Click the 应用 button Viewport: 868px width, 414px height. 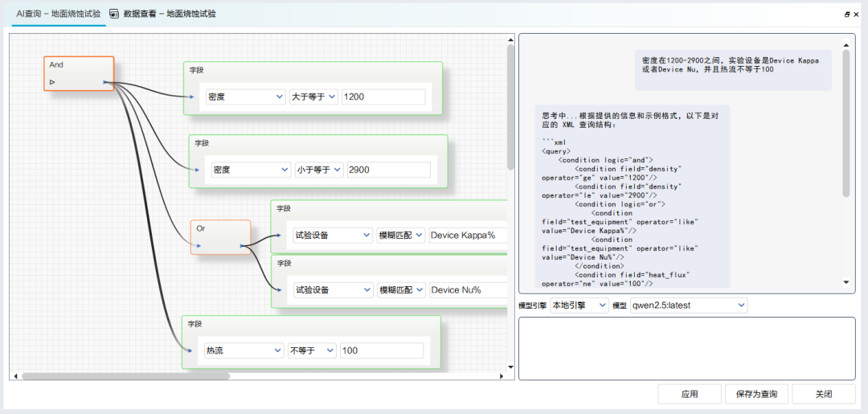tap(690, 394)
